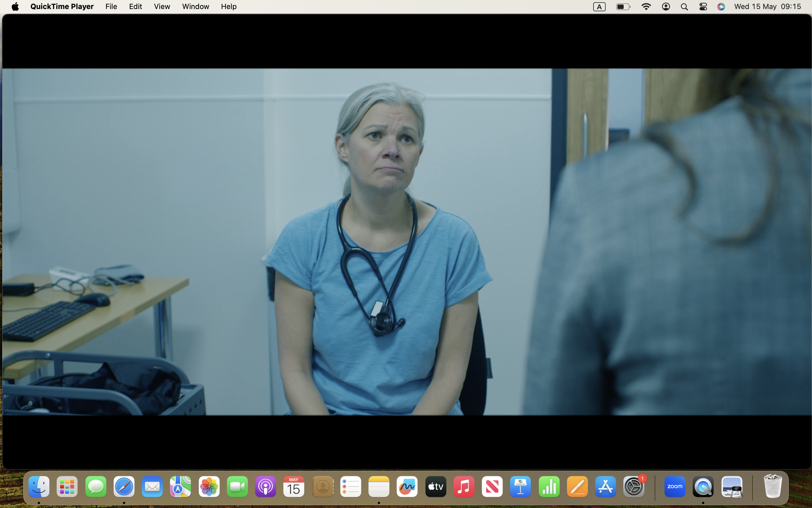Open Zoom from the Dock

tap(675, 487)
